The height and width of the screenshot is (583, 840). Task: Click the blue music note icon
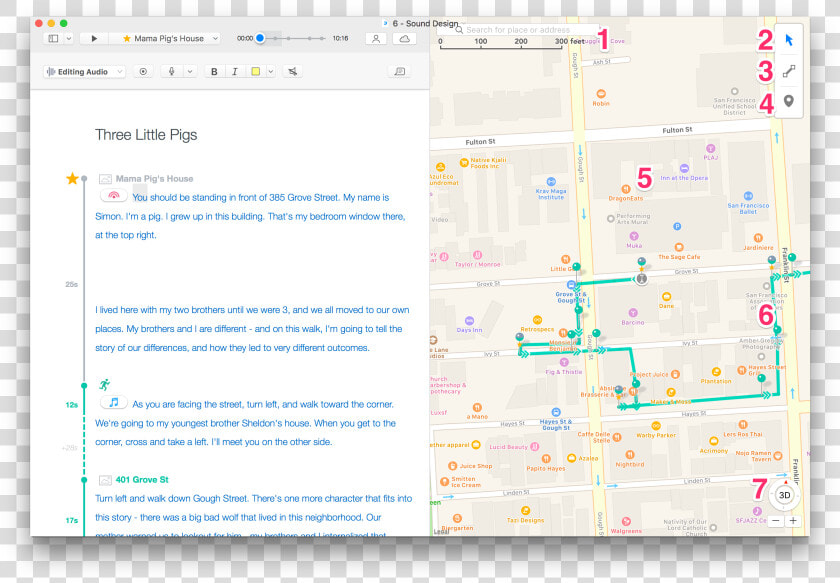point(114,402)
